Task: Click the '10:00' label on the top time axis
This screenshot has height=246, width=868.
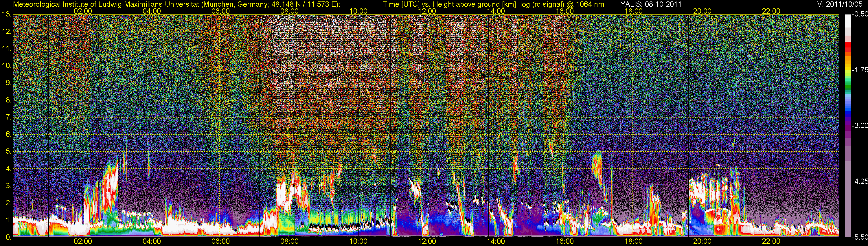Action: [358, 11]
